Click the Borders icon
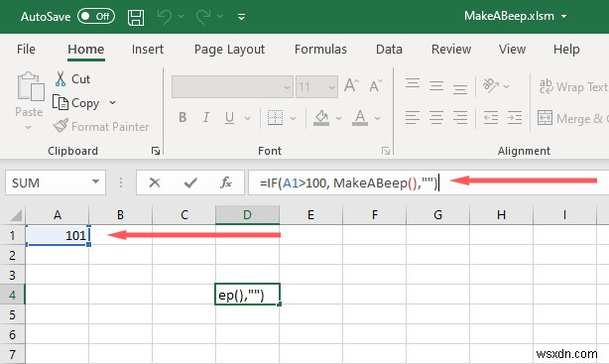609x364 pixels. pyautogui.click(x=275, y=118)
